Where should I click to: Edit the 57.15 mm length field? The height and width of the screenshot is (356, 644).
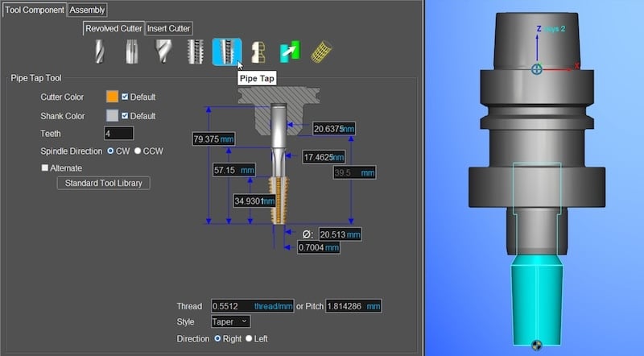tap(234, 170)
